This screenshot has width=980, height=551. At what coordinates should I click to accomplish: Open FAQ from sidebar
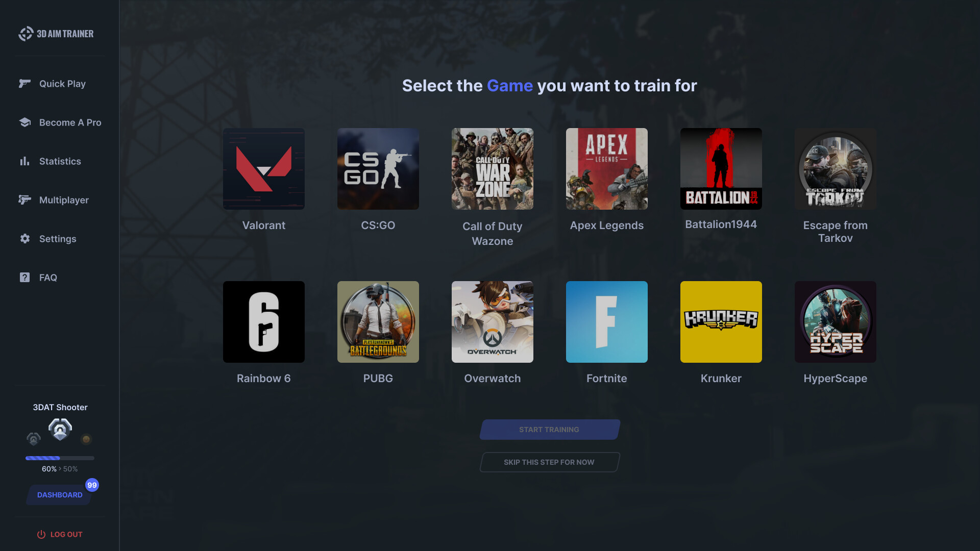(48, 277)
